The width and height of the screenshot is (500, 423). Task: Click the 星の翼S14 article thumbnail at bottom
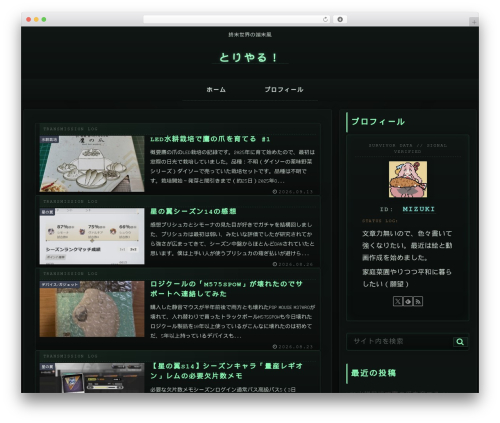tap(92, 378)
